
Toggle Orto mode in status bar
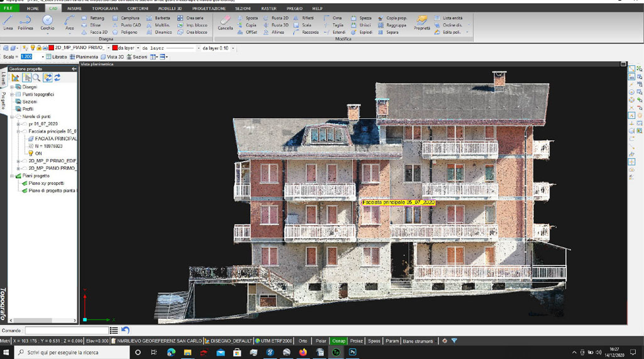pyautogui.click(x=303, y=341)
